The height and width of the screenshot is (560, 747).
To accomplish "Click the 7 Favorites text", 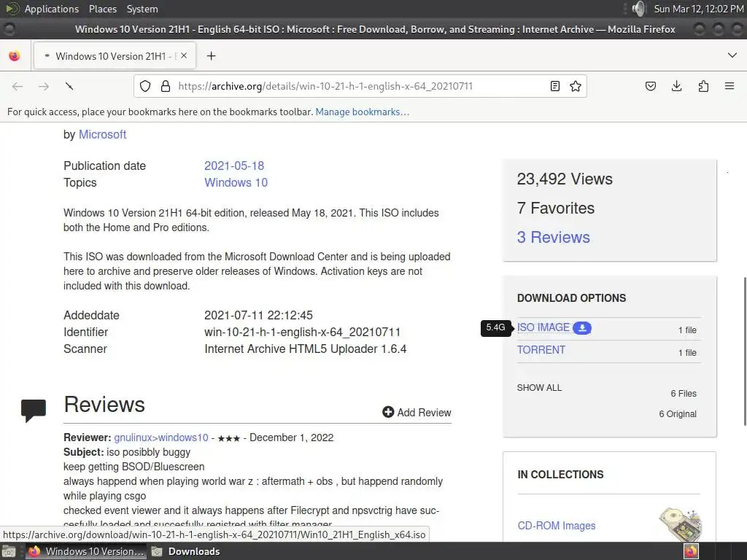I will click(x=555, y=208).
